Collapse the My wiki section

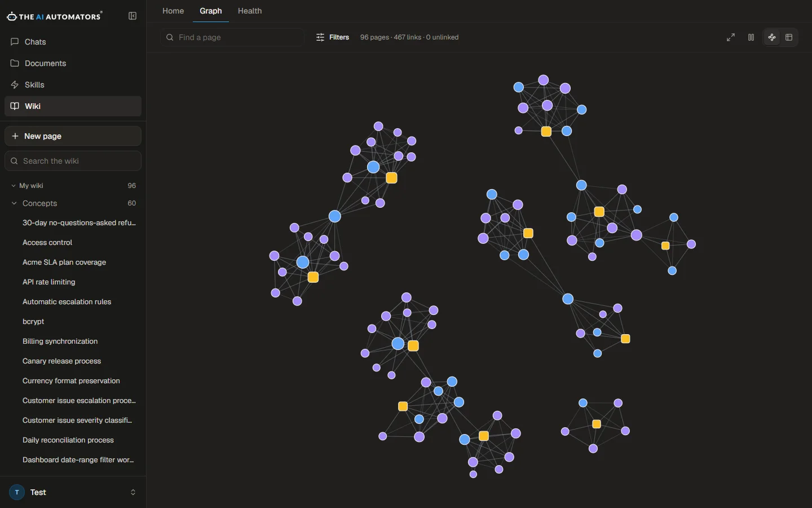[73, 186]
